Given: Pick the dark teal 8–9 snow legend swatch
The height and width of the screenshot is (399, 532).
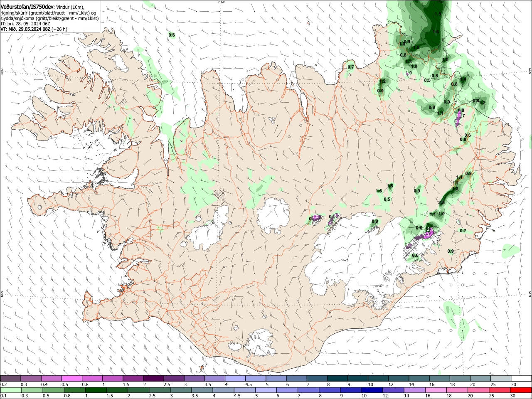Looking at the screenshot, I should pos(337,378).
